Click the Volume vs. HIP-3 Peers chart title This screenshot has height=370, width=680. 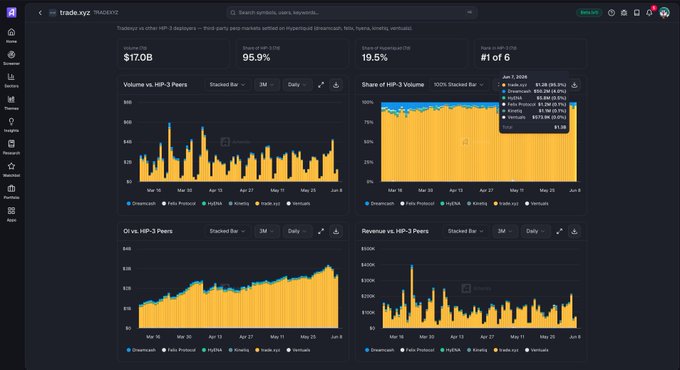pyautogui.click(x=155, y=85)
